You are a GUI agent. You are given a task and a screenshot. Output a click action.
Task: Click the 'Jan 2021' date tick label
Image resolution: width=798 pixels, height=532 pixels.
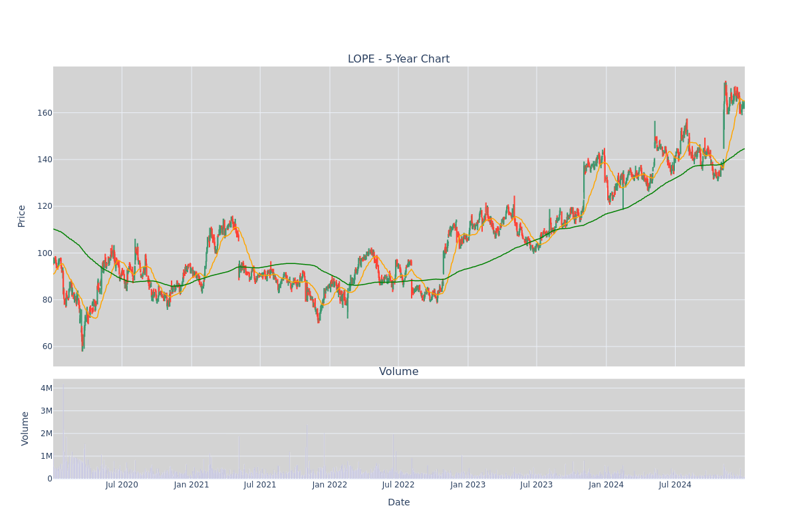tap(192, 485)
